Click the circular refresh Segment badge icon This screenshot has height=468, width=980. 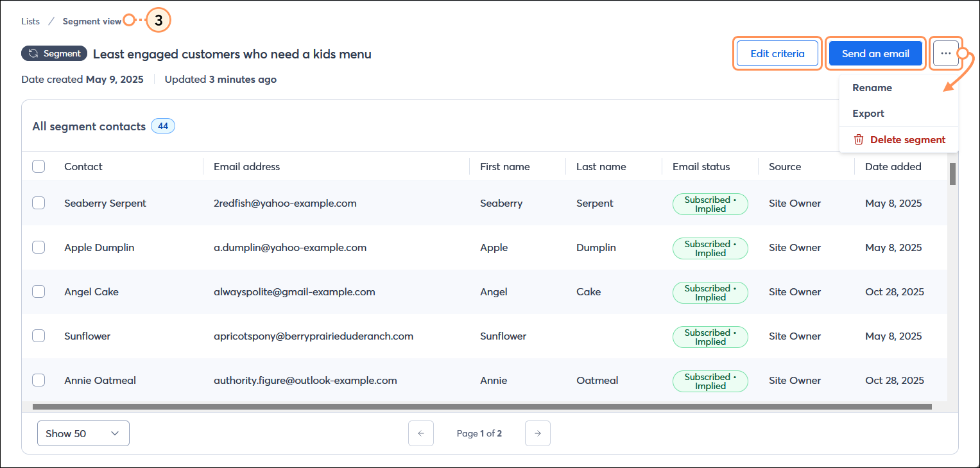(37, 53)
